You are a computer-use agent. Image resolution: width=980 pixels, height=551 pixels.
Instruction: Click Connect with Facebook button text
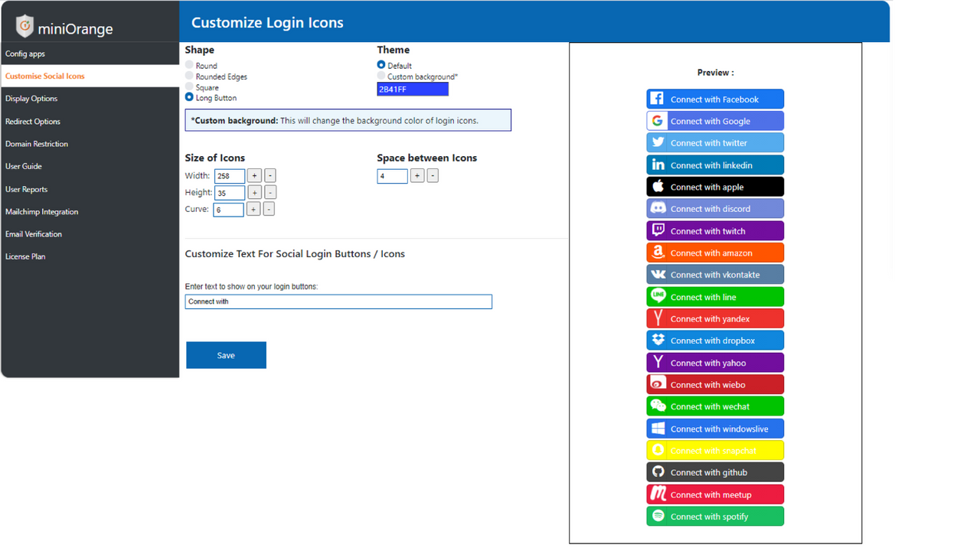coord(714,99)
